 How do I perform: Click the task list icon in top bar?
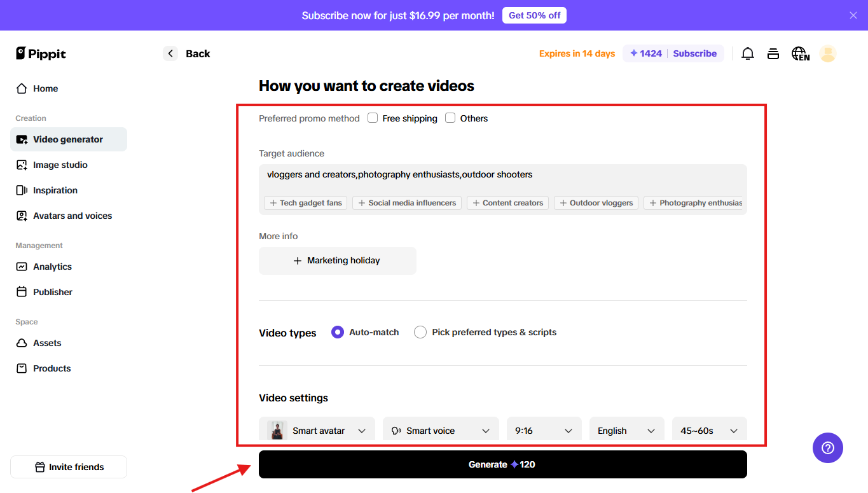tap(773, 53)
